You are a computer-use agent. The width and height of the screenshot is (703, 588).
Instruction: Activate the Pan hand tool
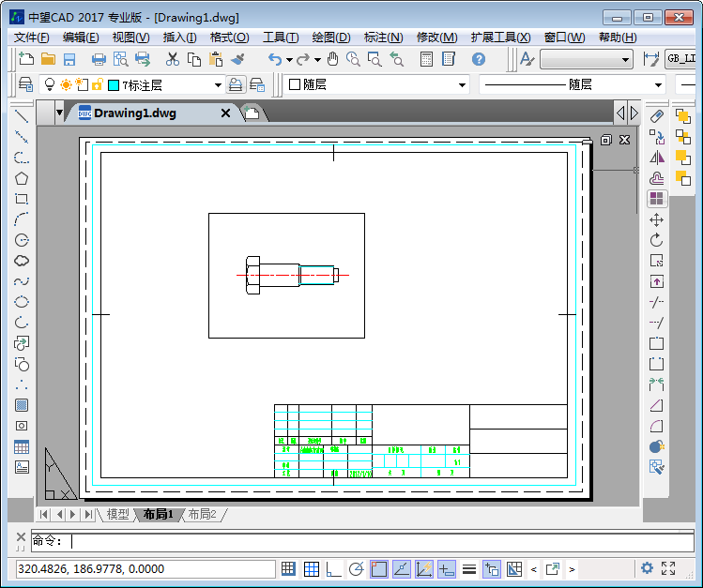coord(332,59)
